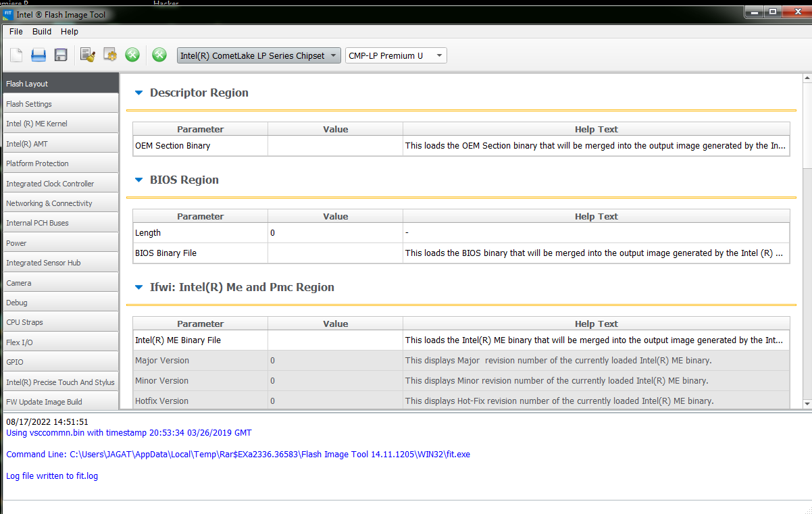Click the Intel(R) ME Binary File parameter name

pyautogui.click(x=178, y=340)
